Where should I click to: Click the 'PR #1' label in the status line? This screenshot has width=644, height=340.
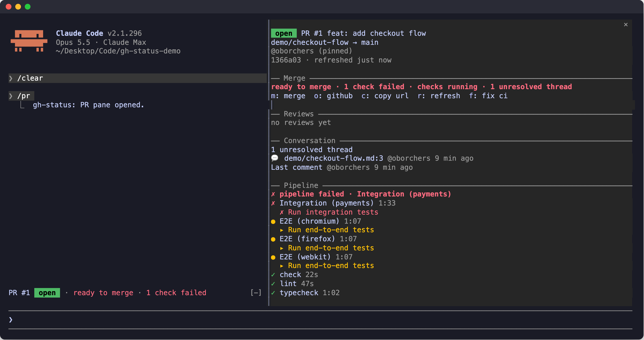(19, 293)
